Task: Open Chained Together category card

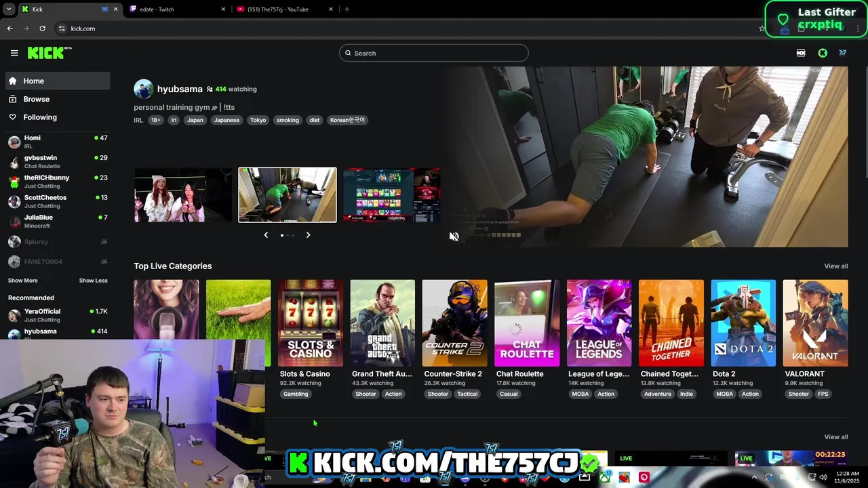Action: [671, 323]
